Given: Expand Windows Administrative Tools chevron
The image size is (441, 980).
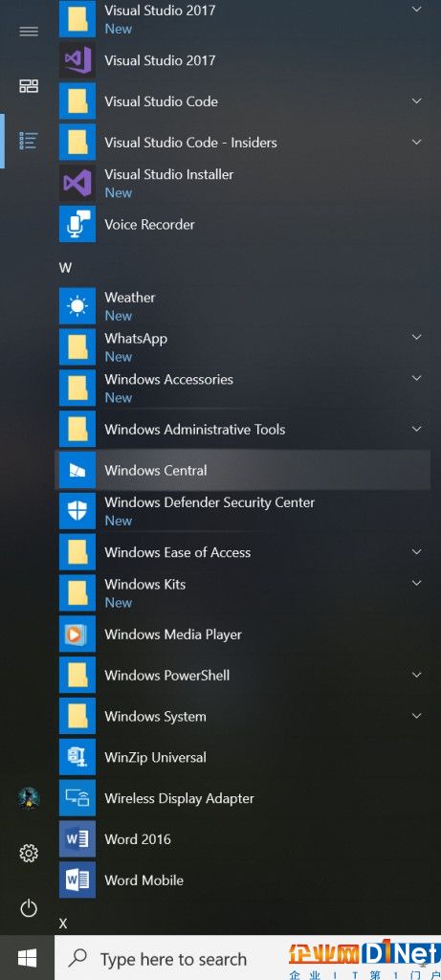Looking at the screenshot, I should pyautogui.click(x=417, y=429).
